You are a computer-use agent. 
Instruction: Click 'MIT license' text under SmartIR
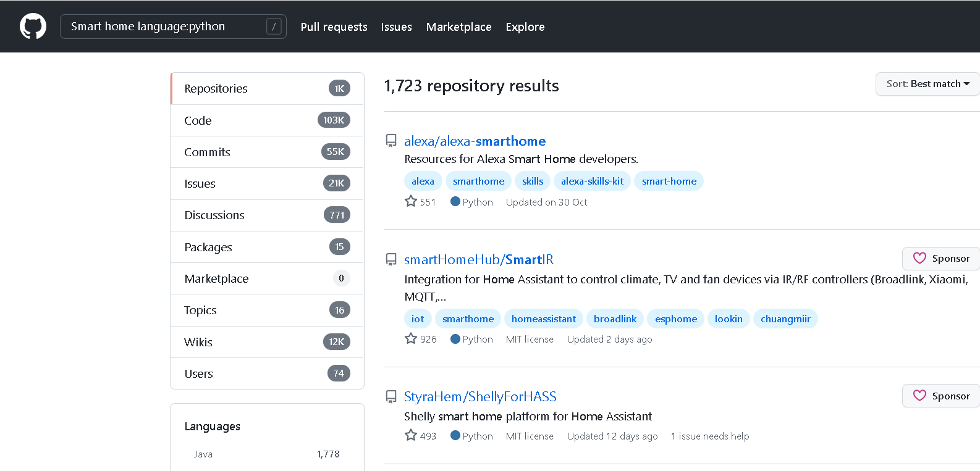[x=530, y=340]
